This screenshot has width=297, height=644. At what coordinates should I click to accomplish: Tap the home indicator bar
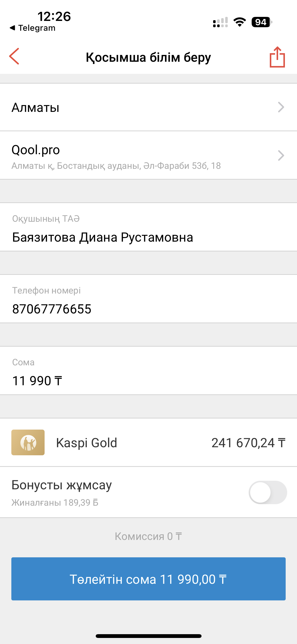tap(148, 636)
